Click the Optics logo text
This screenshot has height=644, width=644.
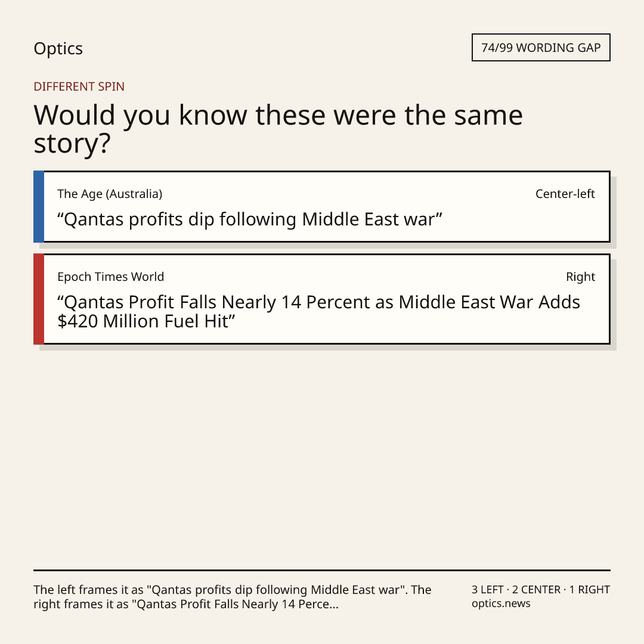pos(58,49)
